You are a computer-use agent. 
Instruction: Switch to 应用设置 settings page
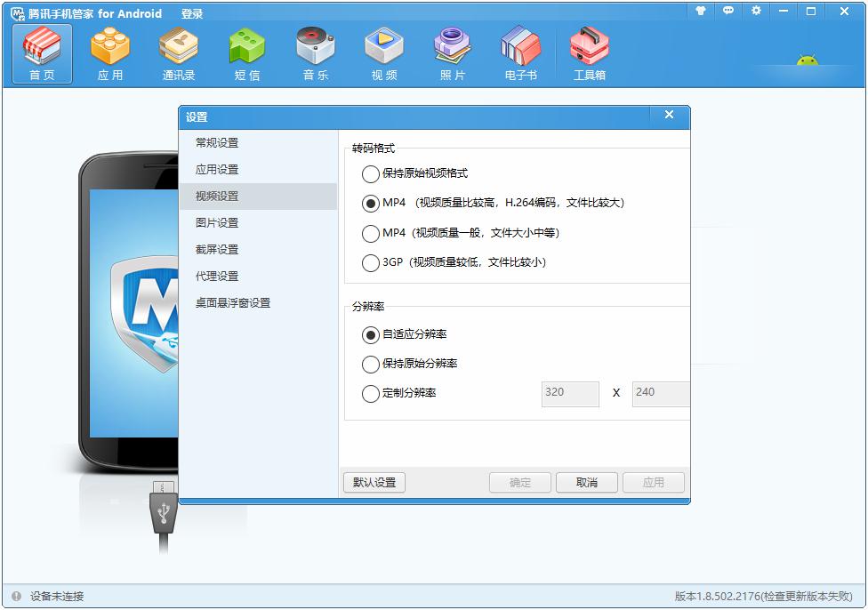point(259,169)
